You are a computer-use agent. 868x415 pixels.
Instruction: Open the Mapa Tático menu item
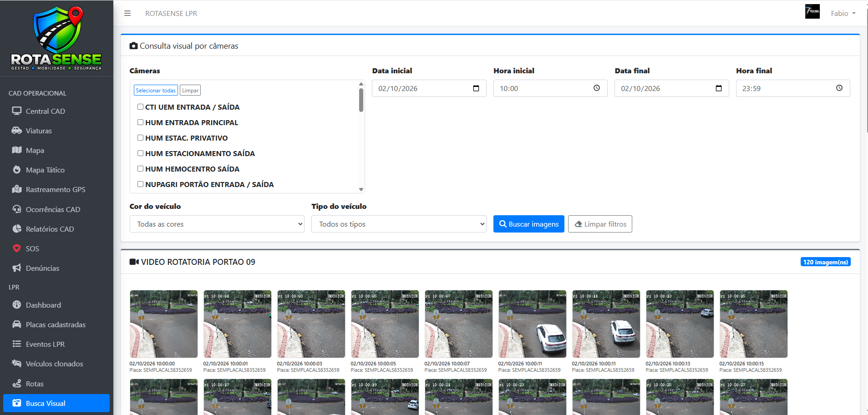pos(45,170)
